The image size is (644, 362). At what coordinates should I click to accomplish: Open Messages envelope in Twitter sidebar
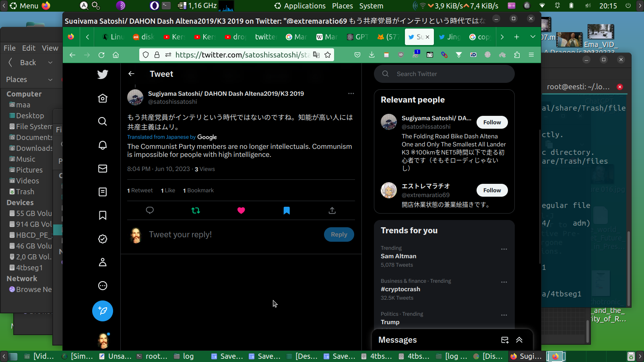click(x=103, y=169)
